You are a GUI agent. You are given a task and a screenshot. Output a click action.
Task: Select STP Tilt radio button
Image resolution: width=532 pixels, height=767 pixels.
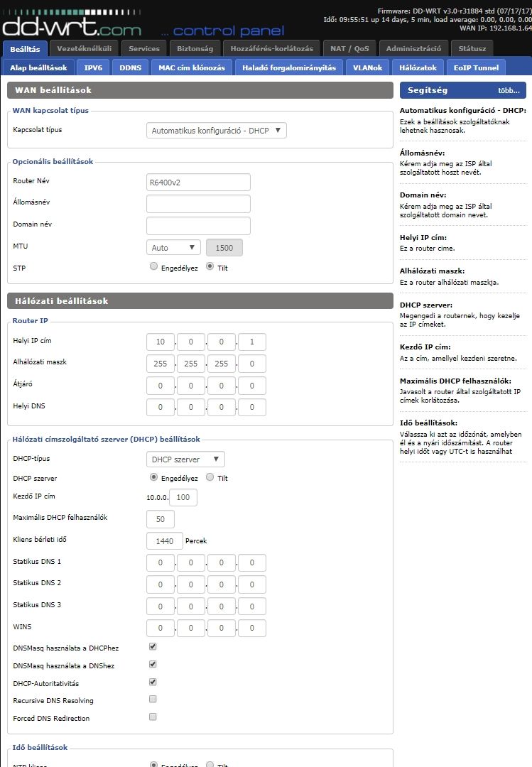[x=210, y=266]
